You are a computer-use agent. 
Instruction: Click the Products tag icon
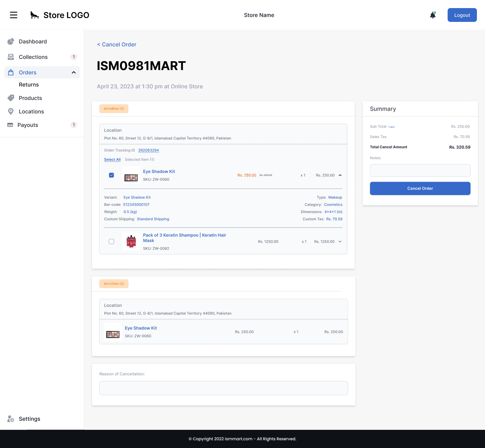[x=11, y=98]
